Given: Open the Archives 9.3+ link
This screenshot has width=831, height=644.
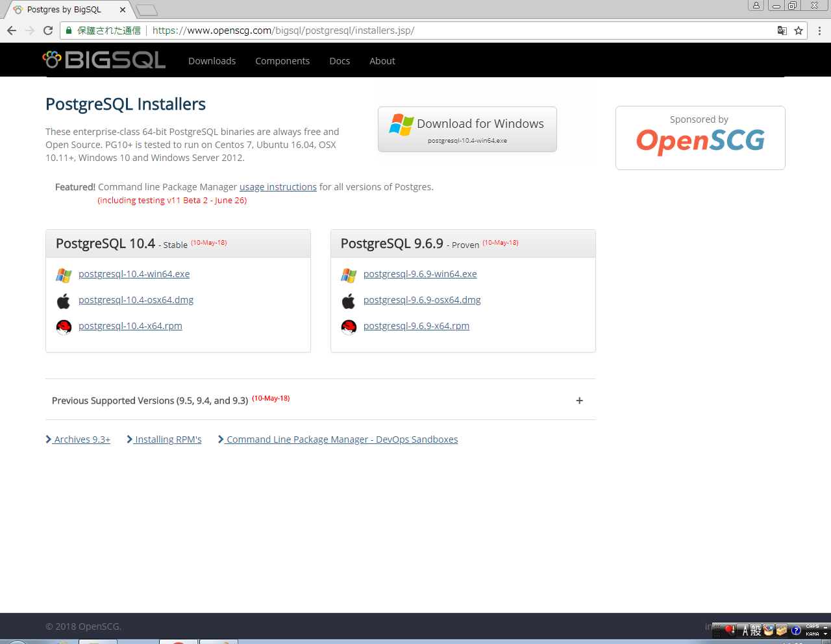Looking at the screenshot, I should pos(78,440).
